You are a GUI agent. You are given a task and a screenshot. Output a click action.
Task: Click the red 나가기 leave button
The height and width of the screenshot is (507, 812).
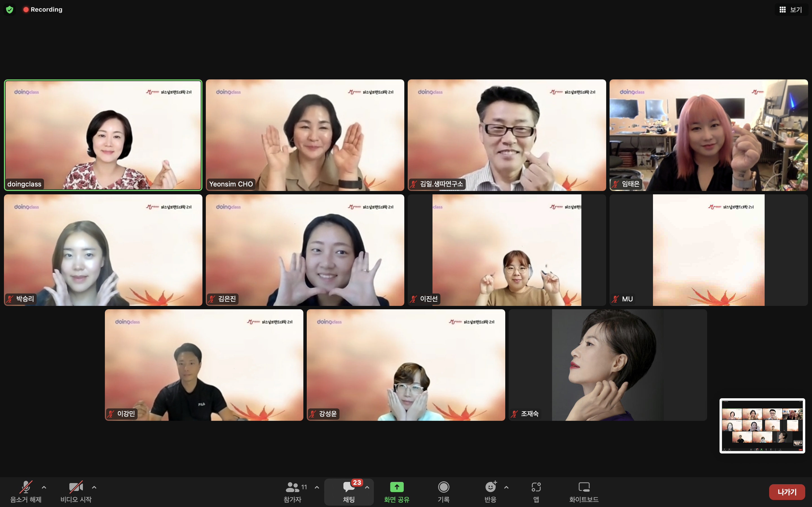click(787, 492)
